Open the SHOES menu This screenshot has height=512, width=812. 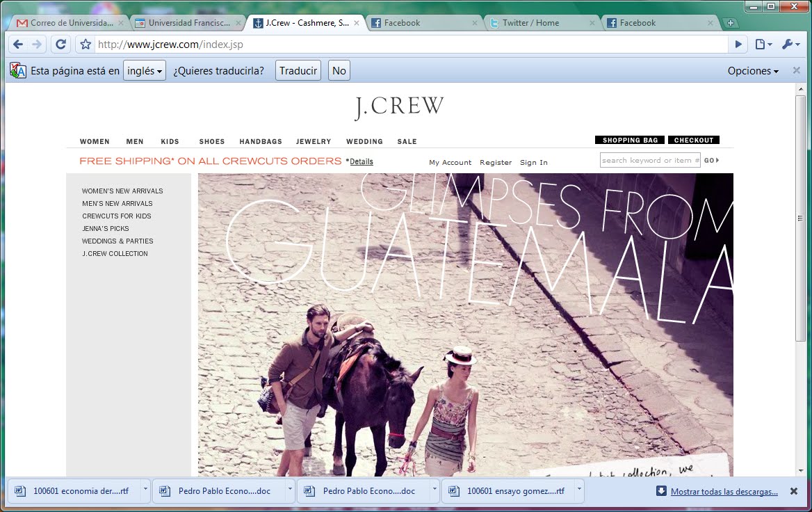(x=212, y=141)
